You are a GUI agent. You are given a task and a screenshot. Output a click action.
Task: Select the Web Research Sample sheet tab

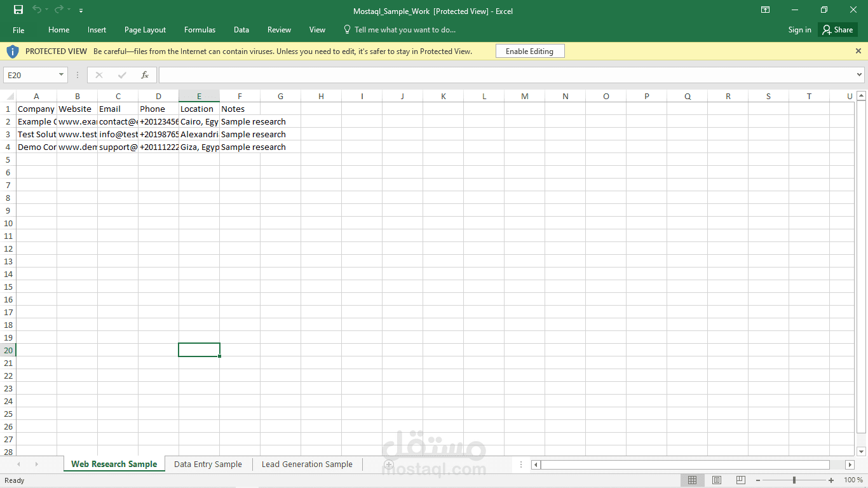tap(114, 464)
